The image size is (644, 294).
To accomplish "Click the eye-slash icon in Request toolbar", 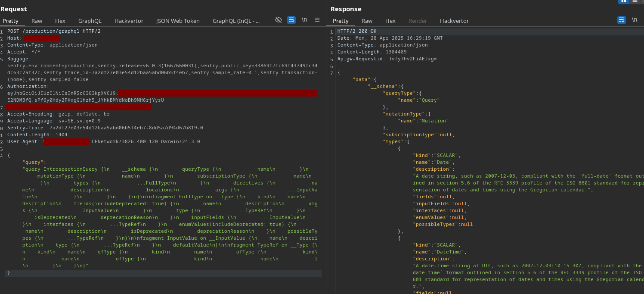I will [279, 20].
